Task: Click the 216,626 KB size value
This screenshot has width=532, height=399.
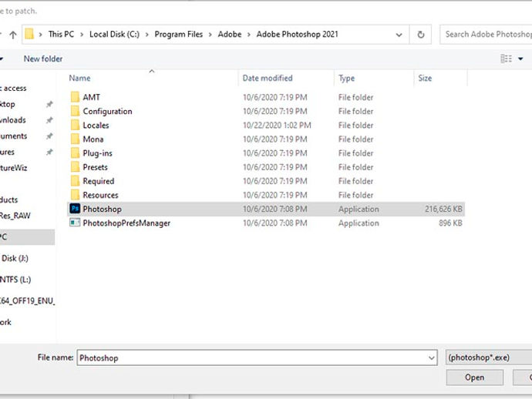Action: [443, 210]
